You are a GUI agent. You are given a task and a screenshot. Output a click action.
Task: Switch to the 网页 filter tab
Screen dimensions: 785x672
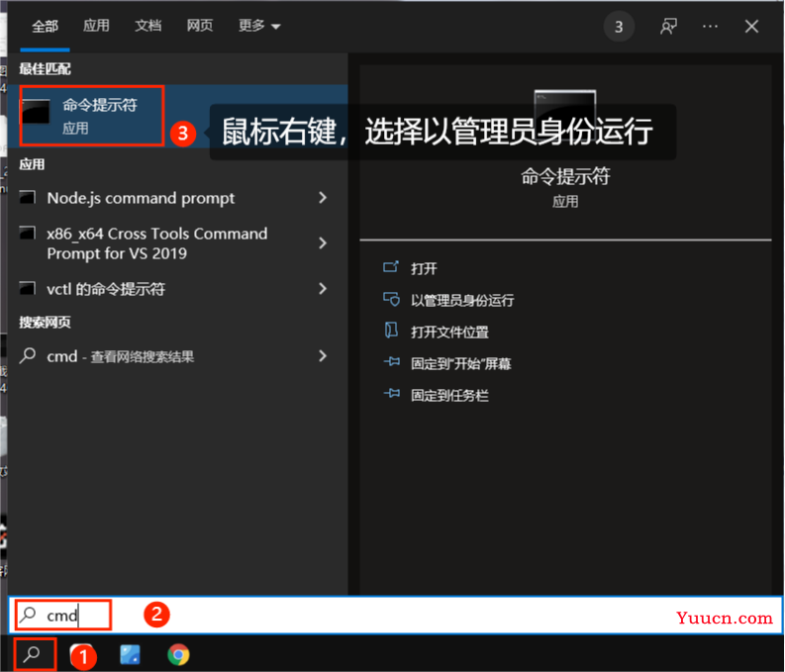point(200,26)
